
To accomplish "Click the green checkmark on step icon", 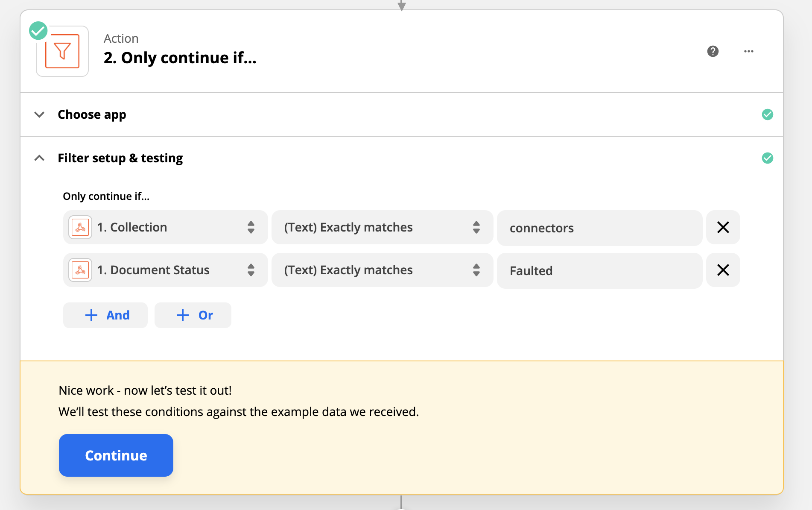I will 38,31.
